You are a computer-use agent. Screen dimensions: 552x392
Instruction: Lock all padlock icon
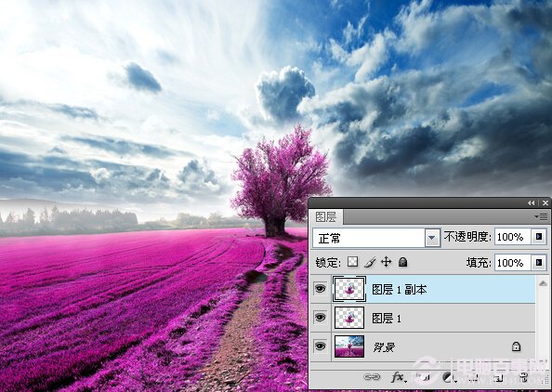click(x=402, y=262)
